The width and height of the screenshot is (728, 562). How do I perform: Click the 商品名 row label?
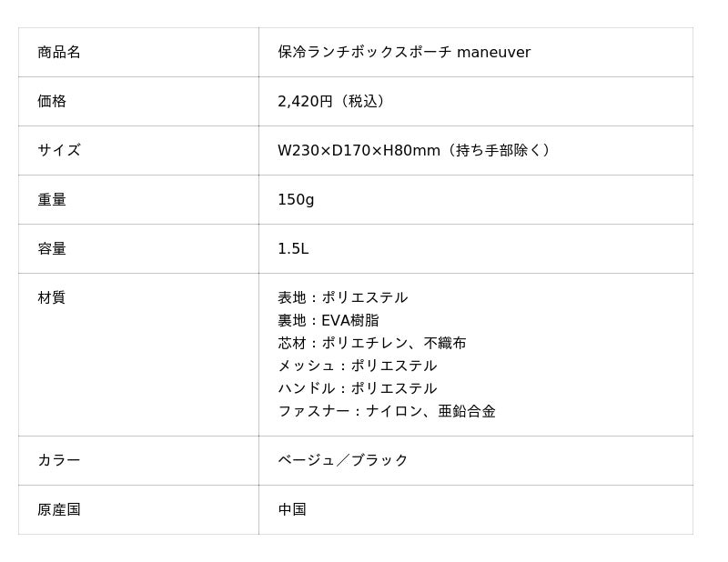pyautogui.click(x=59, y=52)
